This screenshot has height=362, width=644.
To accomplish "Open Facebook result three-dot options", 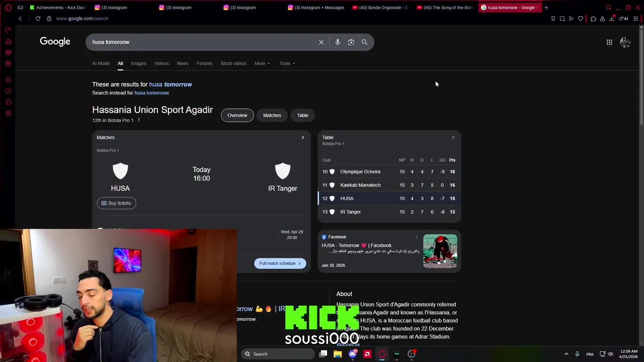I will pos(417,237).
